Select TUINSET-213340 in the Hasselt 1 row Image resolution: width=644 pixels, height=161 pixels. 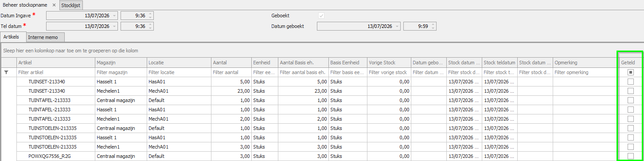coord(55,82)
